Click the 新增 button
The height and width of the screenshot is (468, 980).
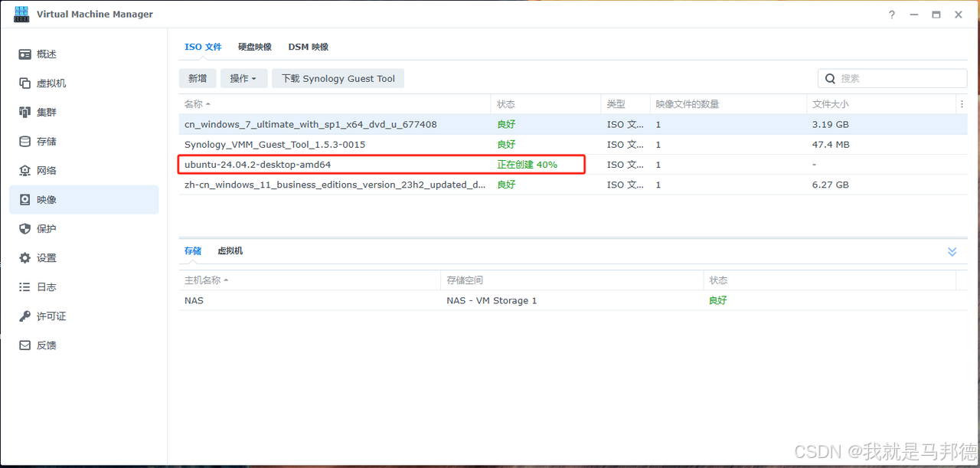click(x=198, y=78)
